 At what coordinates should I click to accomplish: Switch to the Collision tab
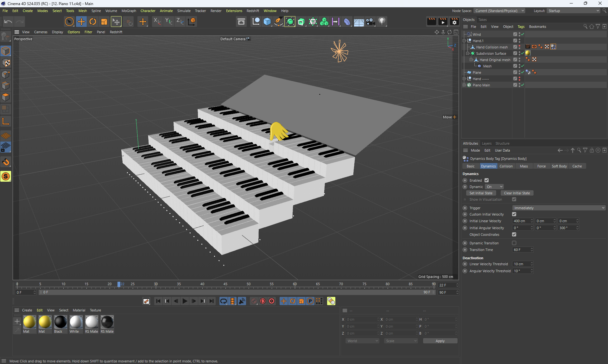coord(506,166)
